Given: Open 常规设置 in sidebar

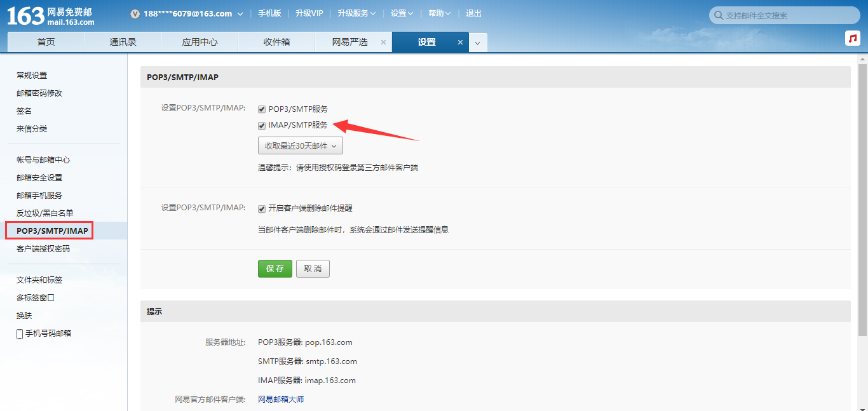Looking at the screenshot, I should point(32,75).
